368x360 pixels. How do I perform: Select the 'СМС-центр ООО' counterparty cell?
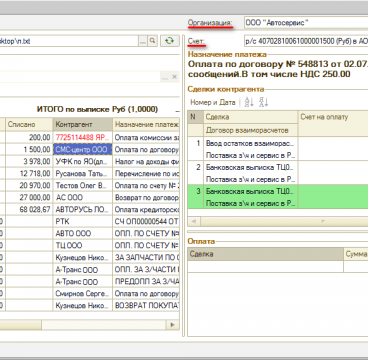coord(83,149)
